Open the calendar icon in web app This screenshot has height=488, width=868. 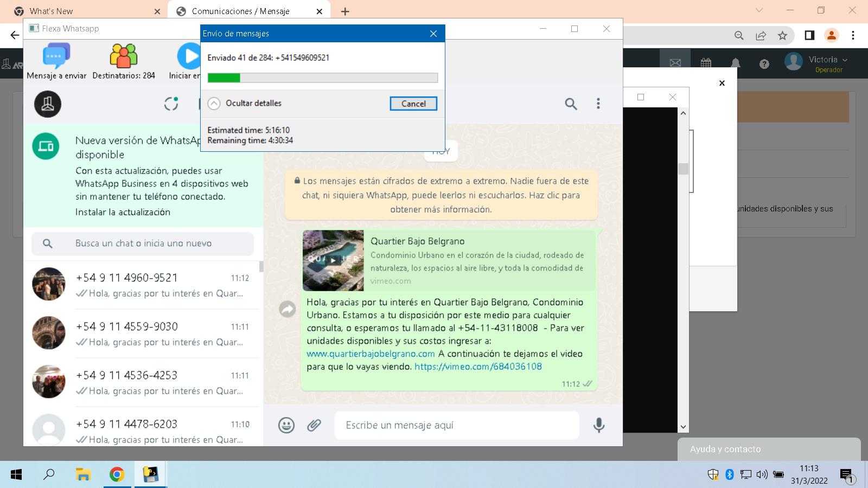click(706, 63)
